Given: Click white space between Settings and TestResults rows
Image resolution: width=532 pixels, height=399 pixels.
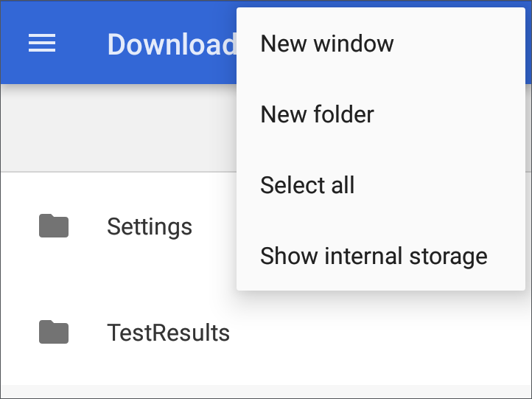Looking at the screenshot, I should [119, 279].
